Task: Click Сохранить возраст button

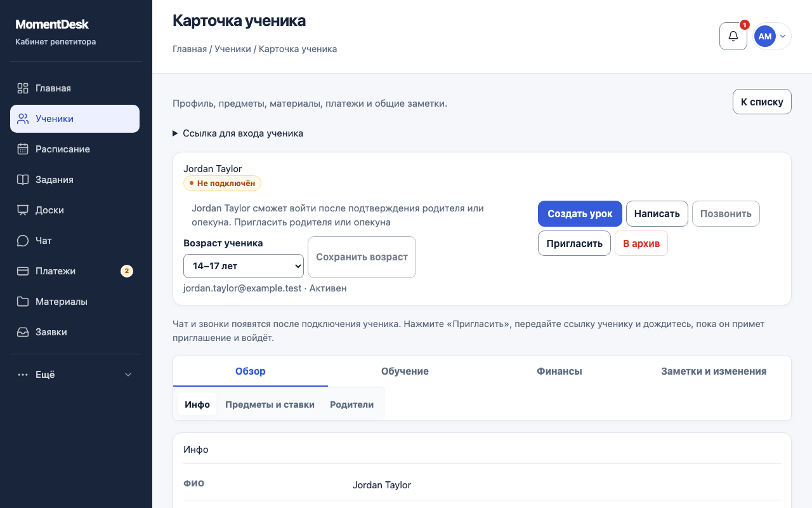Action: tap(362, 257)
